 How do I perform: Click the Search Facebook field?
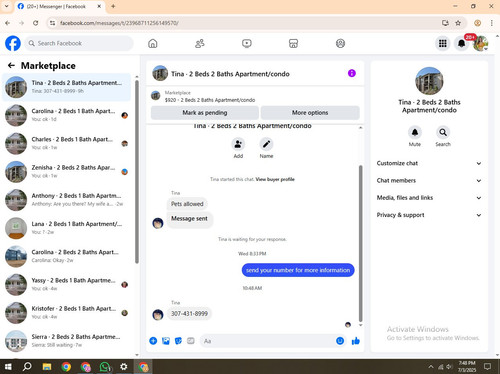coord(79,43)
